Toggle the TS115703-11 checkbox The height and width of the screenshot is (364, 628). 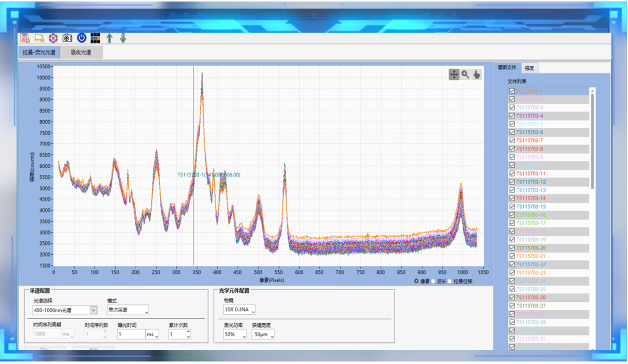click(512, 173)
